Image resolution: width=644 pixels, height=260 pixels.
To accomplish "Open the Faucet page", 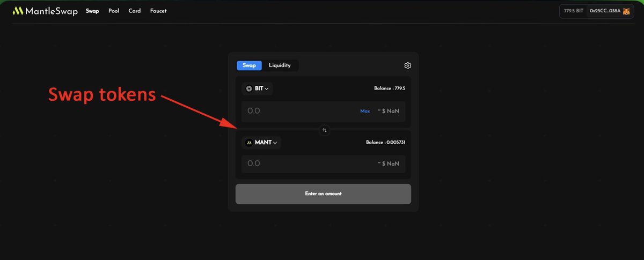I will tap(158, 11).
